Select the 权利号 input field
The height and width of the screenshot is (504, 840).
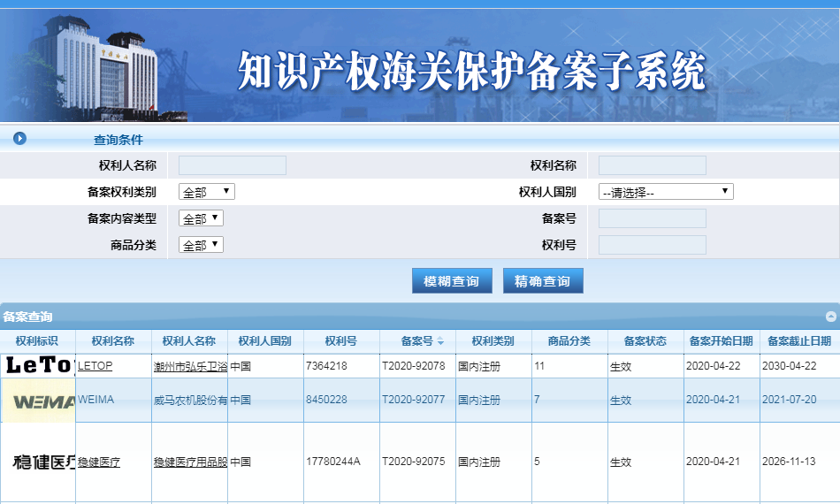(652, 245)
